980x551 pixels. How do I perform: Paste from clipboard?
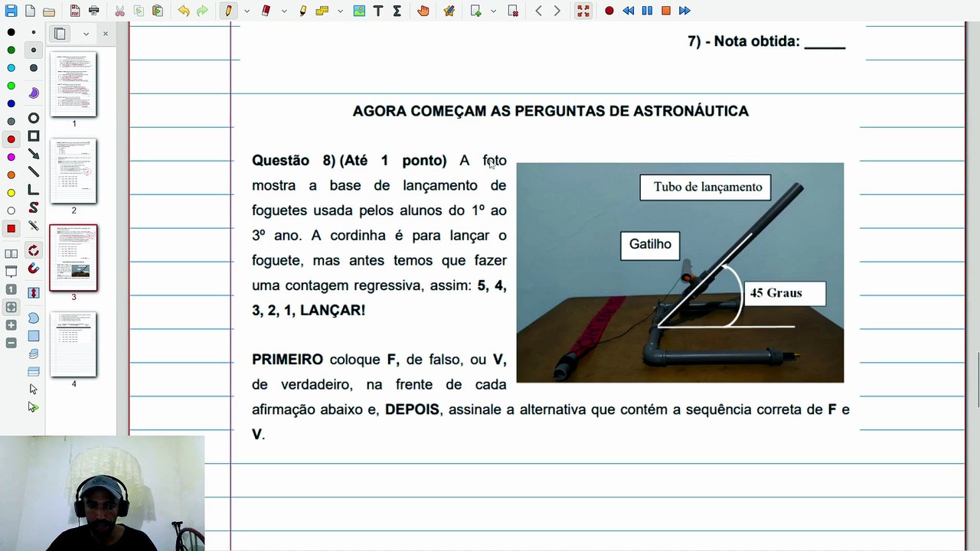(x=158, y=11)
